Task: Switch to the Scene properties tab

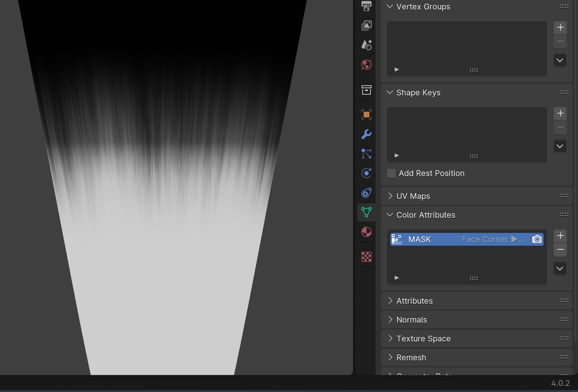Action: pyautogui.click(x=366, y=45)
